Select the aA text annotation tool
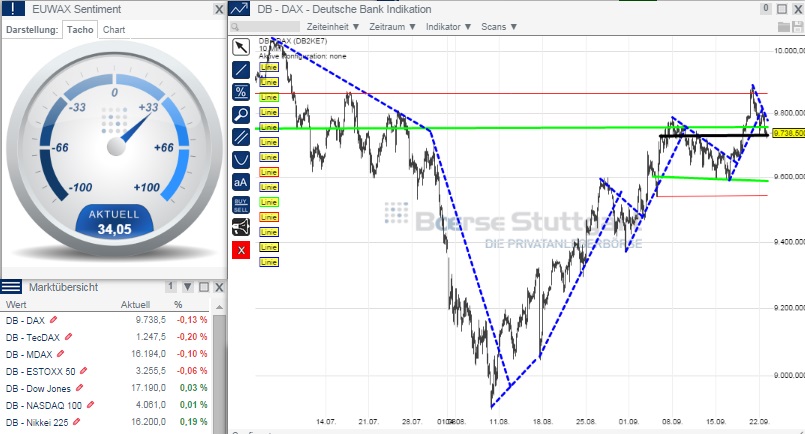Screen dimensions: 805x434 coord(241,182)
